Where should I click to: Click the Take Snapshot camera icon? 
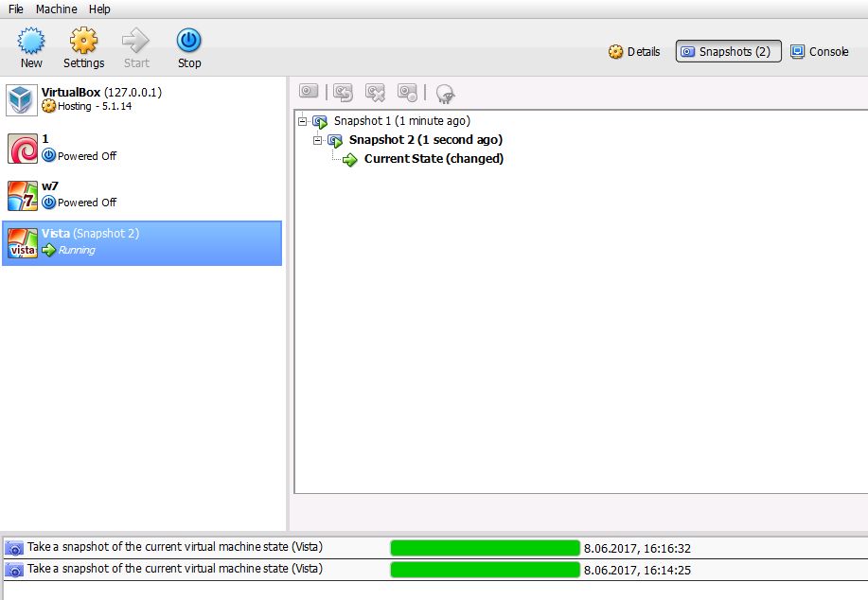(309, 92)
